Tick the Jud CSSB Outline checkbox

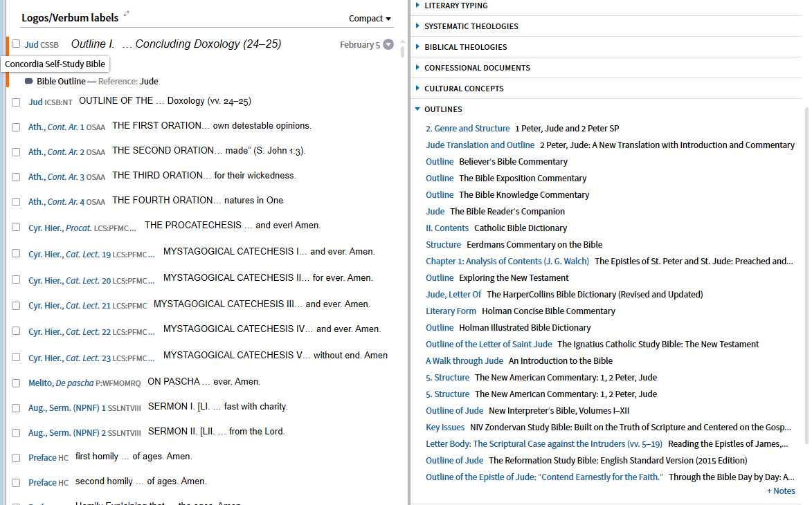(16, 44)
